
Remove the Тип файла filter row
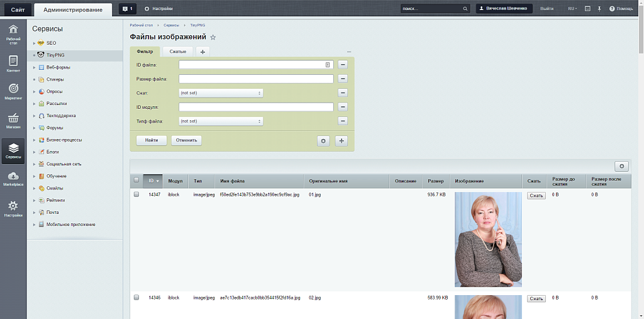click(343, 121)
